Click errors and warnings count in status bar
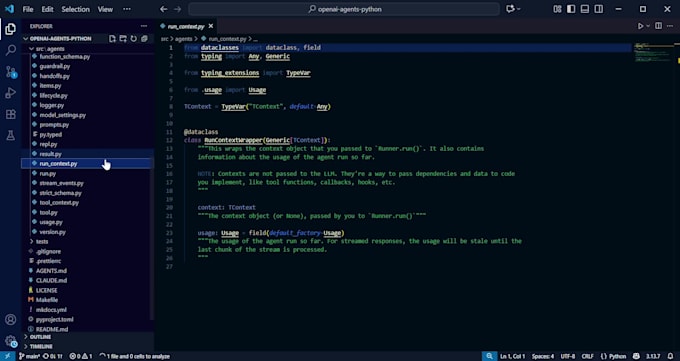Image resolution: width=680 pixels, height=361 pixels. click(x=81, y=356)
